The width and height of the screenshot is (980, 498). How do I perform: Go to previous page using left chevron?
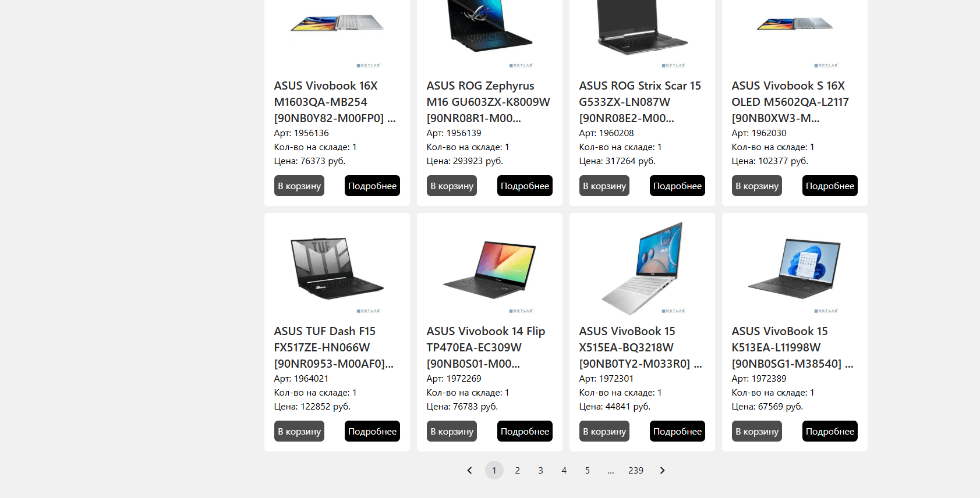click(470, 470)
